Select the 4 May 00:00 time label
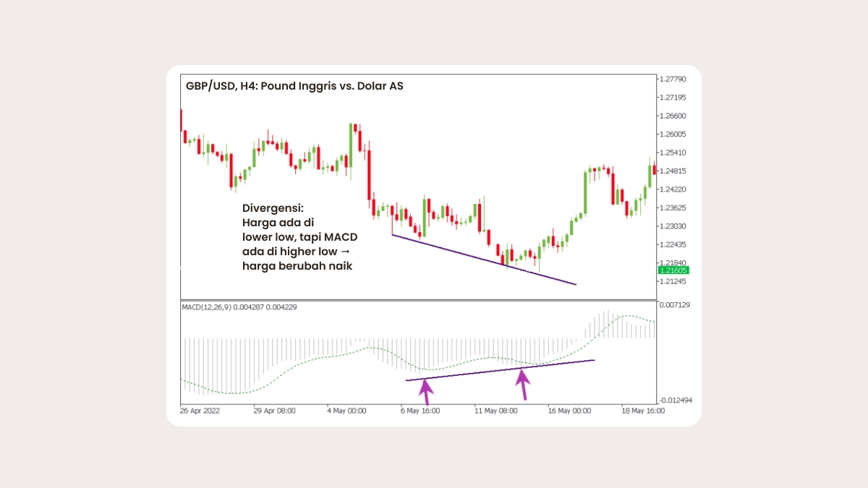The height and width of the screenshot is (488, 868). [346, 411]
